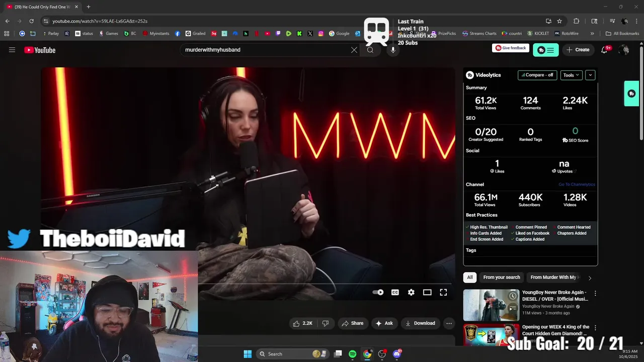Open the Parlay bookmark
The height and width of the screenshot is (362, 644).
[51, 34]
